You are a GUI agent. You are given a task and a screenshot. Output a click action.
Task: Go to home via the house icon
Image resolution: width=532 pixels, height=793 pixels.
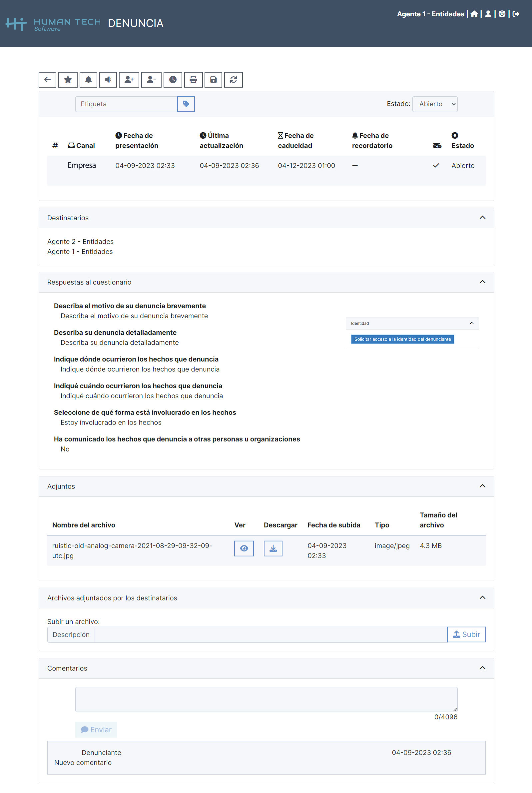[x=474, y=14]
